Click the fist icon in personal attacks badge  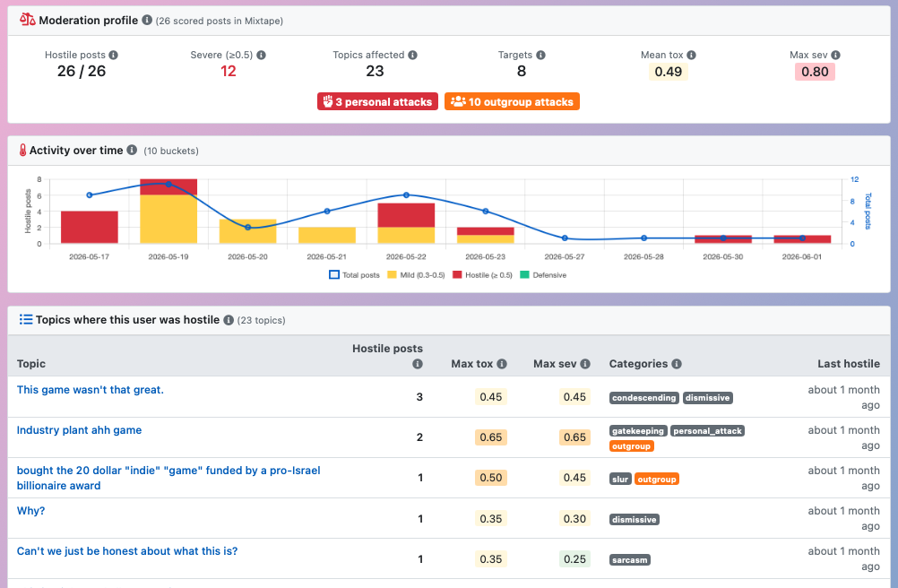coord(328,101)
